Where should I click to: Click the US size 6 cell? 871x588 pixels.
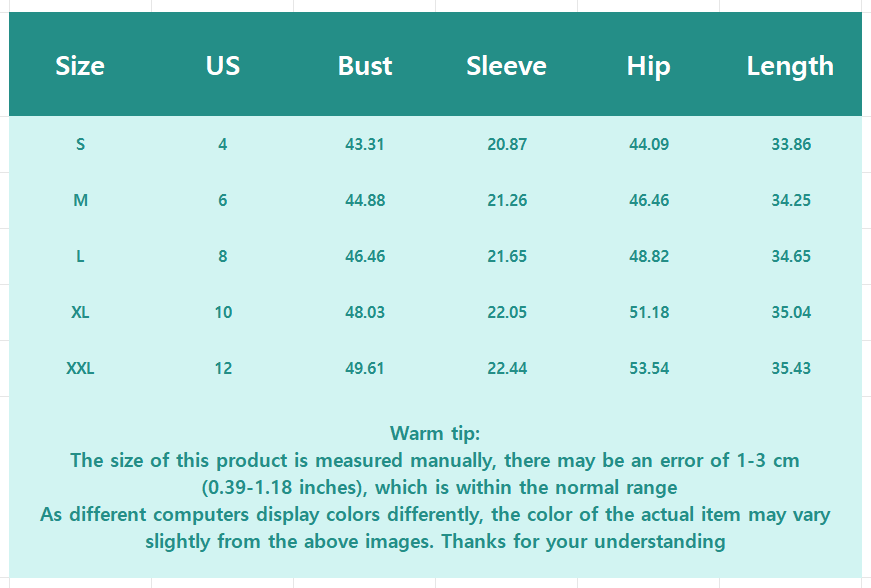tap(222, 200)
